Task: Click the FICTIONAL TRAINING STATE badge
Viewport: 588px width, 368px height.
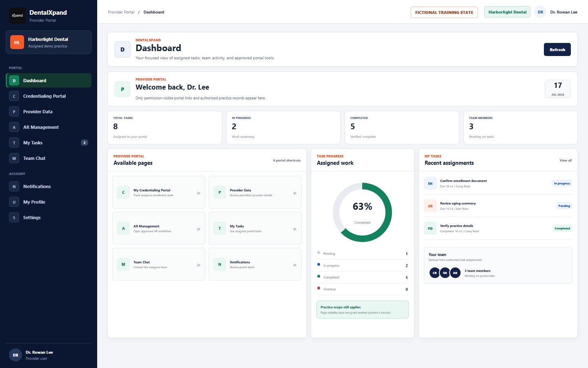Action: [x=444, y=12]
